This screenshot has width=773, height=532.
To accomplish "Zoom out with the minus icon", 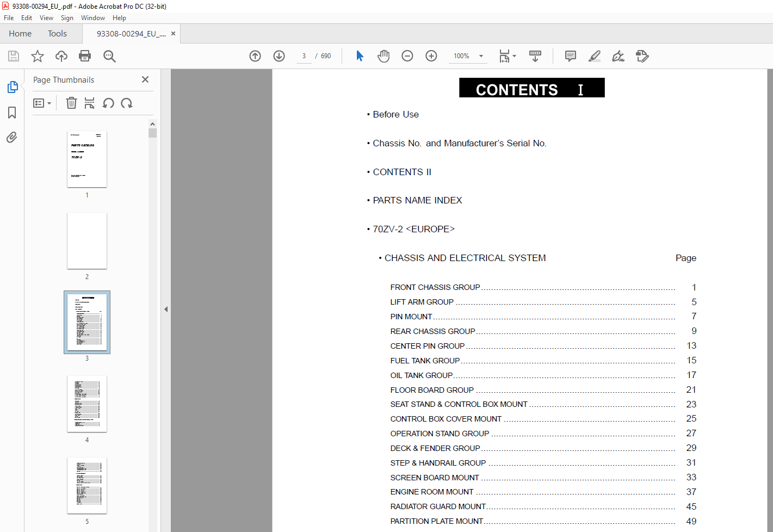I will [x=407, y=56].
